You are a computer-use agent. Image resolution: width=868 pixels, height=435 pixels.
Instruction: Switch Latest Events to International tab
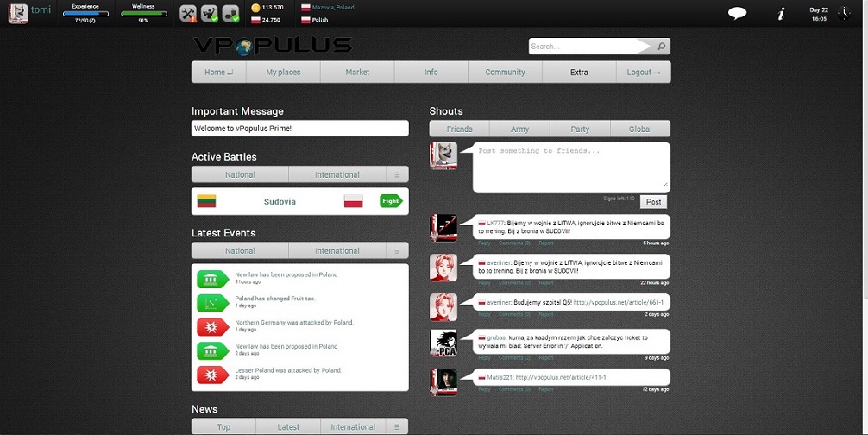tap(337, 250)
